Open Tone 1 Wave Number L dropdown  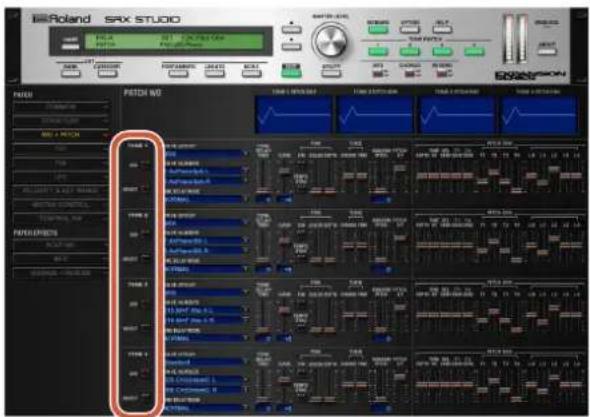click(x=207, y=171)
